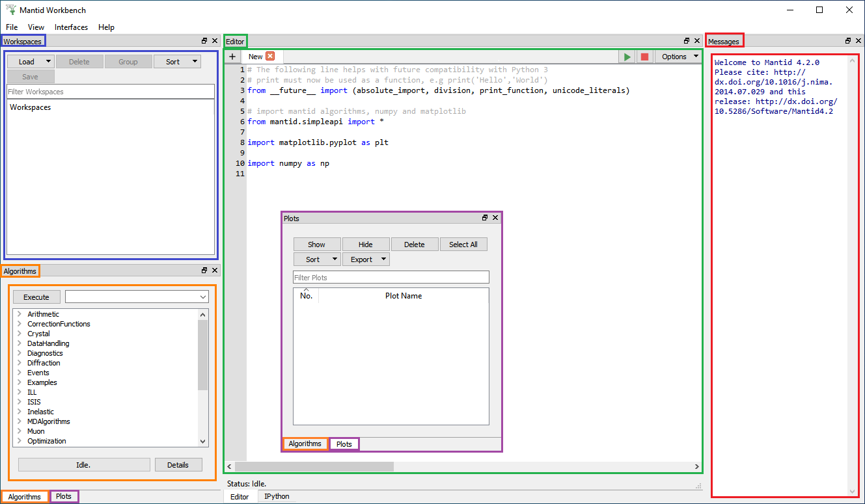Switch to the IPython tab

click(277, 496)
